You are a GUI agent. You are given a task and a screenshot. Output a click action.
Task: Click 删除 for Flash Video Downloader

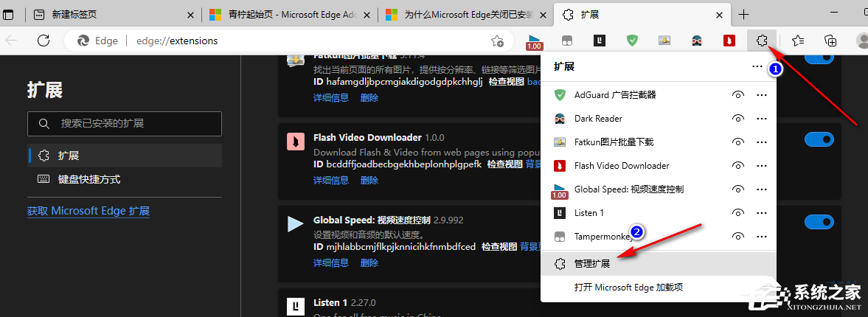click(369, 180)
